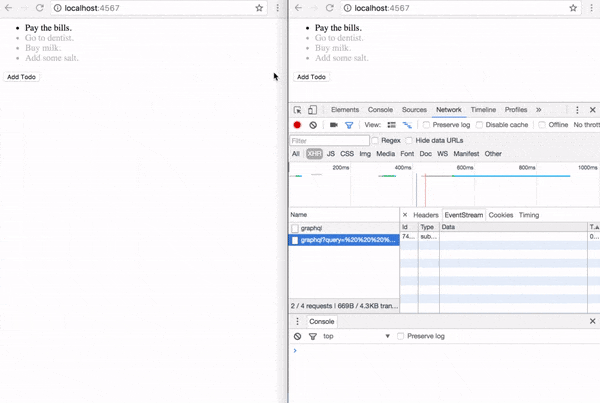Bookmark page with star in right window
This screenshot has height=403, width=600.
[573, 8]
